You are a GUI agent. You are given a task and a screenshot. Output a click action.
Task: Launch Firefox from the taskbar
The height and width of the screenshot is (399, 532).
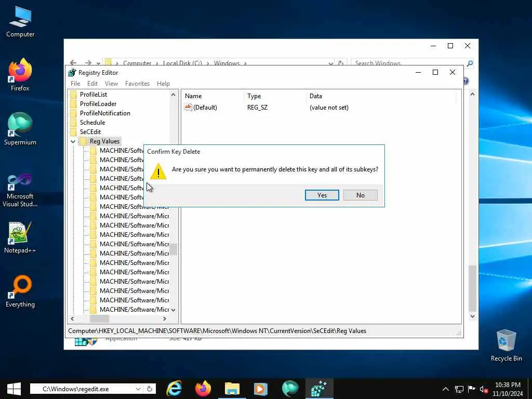203,389
